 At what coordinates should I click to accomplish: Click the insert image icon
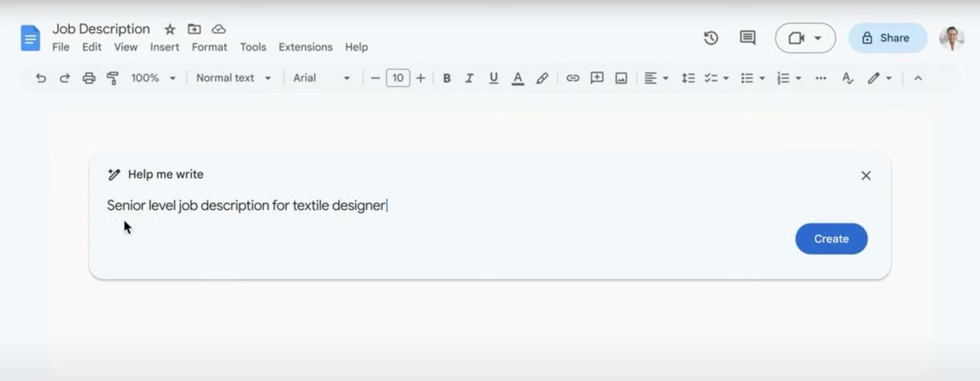click(621, 78)
